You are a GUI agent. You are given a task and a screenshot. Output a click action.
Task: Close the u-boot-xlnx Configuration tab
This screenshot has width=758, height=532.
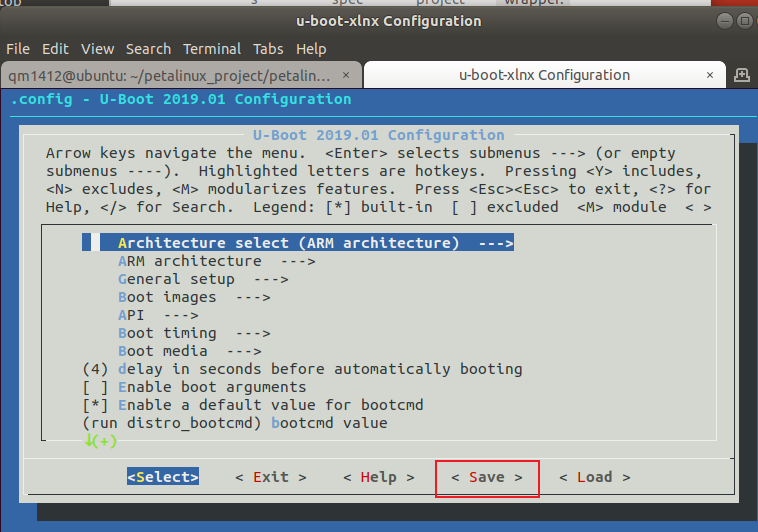pyautogui.click(x=710, y=75)
